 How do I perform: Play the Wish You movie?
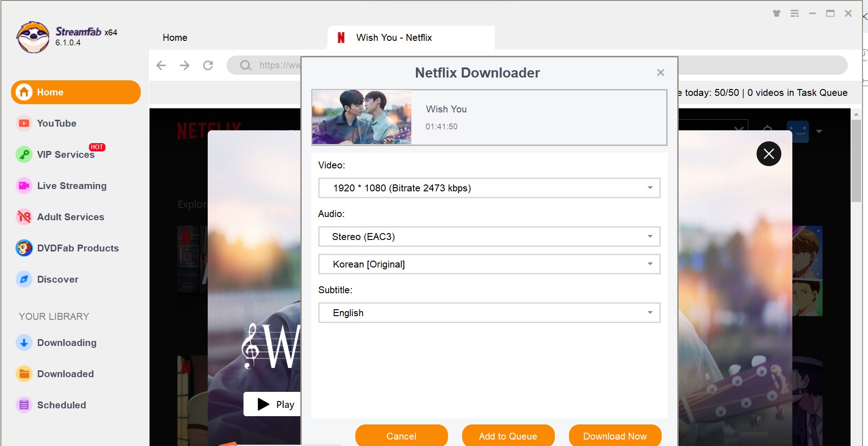(x=272, y=404)
